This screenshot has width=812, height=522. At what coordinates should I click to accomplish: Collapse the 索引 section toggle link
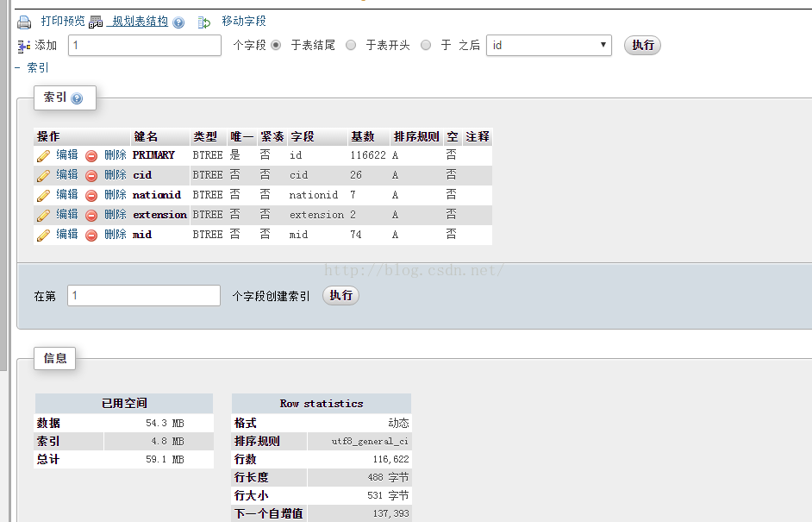tap(32, 68)
